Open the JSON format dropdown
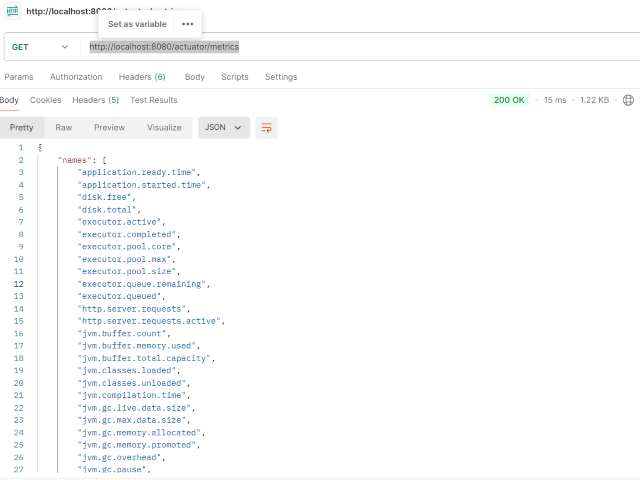The height and width of the screenshot is (480, 640). pyautogui.click(x=224, y=128)
